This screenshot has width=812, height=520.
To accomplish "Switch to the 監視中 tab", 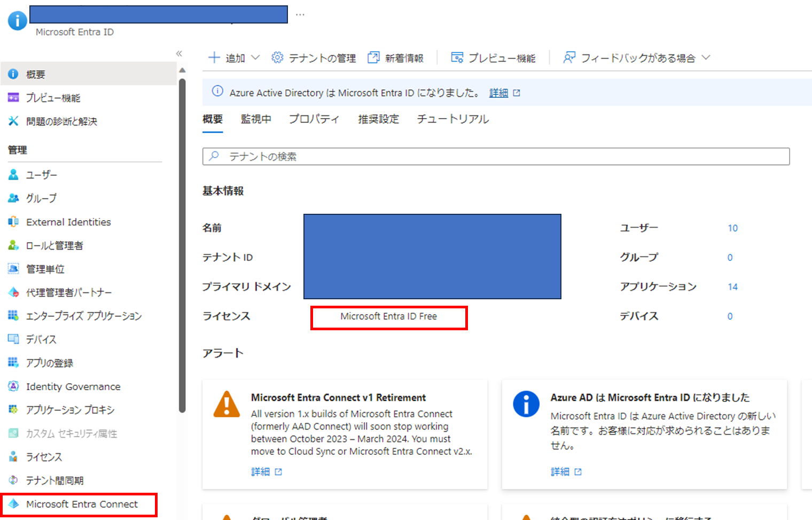I will pos(256,119).
